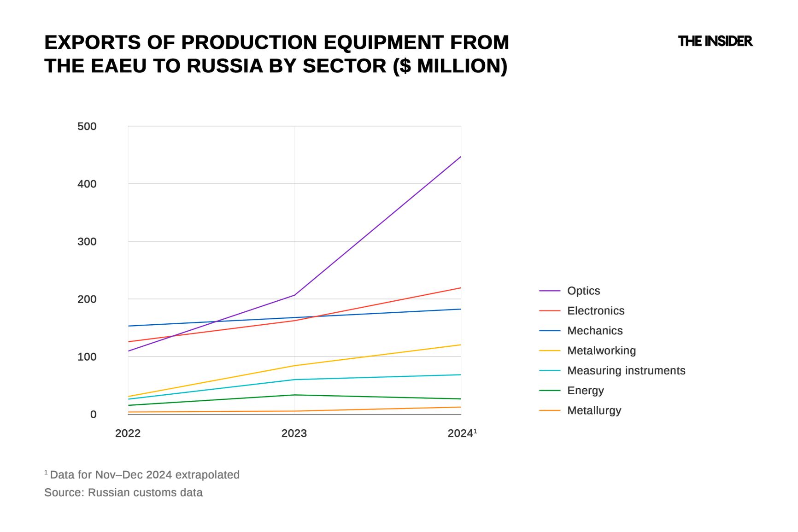Select the Metallurgy legend label
This screenshot has width=798, height=532.
pos(594,410)
